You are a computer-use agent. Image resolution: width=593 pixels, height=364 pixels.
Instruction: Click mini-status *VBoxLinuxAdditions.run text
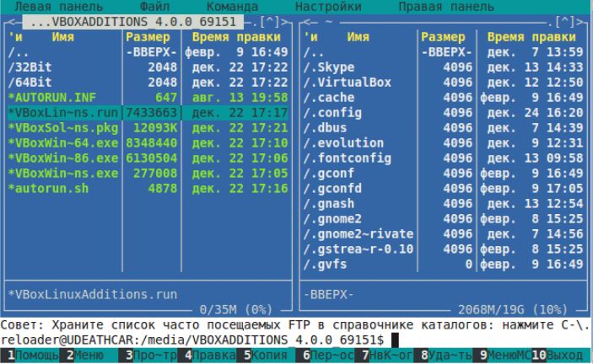[x=92, y=294]
